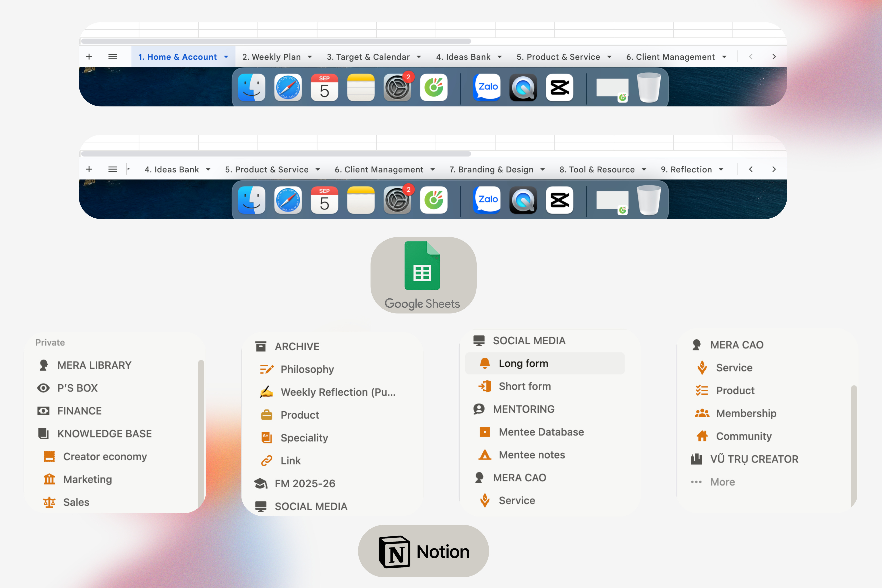Click the KNOWLEDGE BASE book stack icon
882x588 pixels.
(43, 433)
